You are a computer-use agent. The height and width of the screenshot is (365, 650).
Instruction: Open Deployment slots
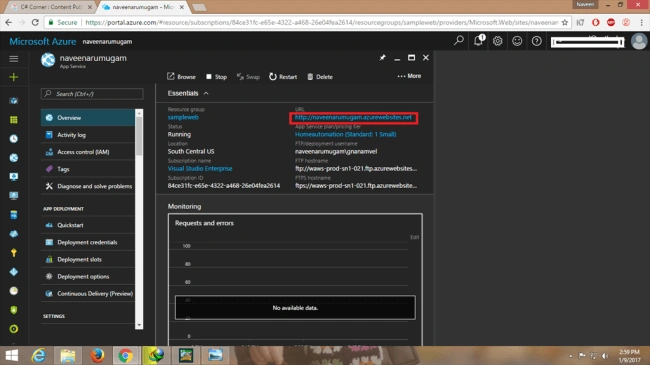(87, 259)
